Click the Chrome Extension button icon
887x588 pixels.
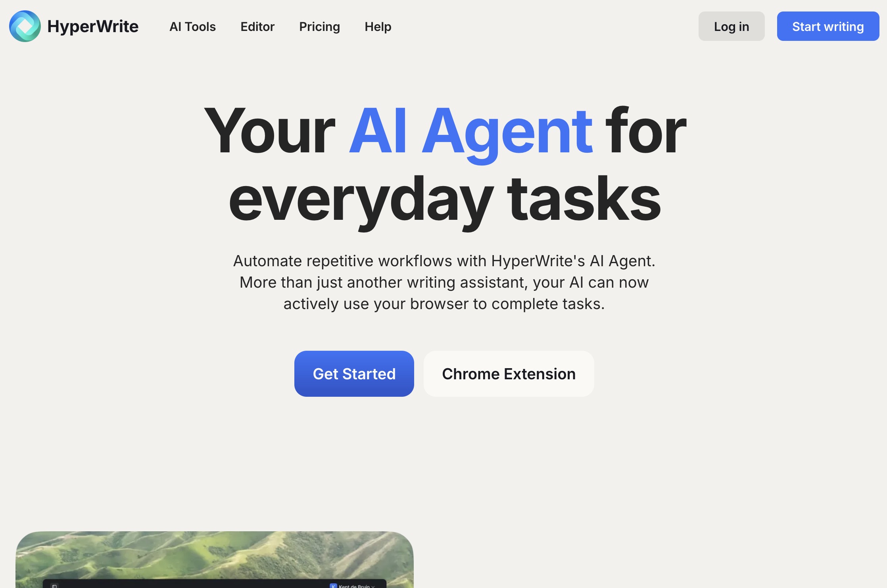(x=509, y=373)
